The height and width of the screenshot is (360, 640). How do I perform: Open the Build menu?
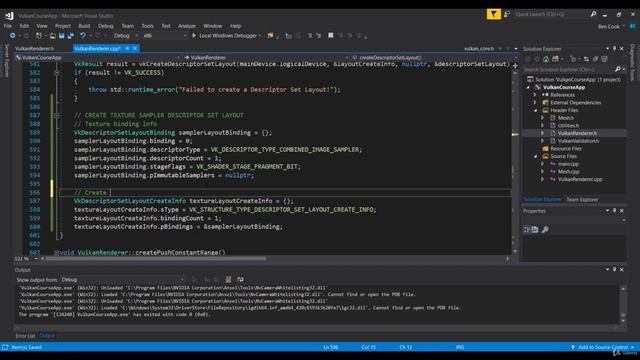84,26
